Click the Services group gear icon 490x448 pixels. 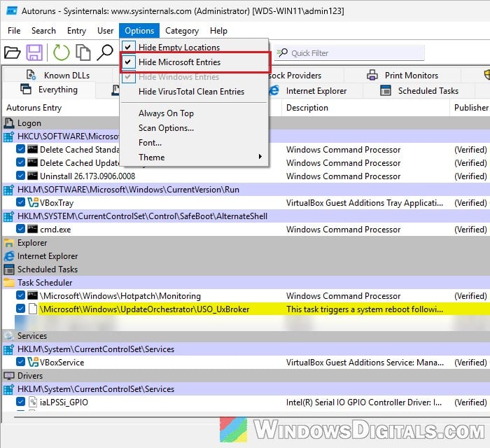pos(8,336)
